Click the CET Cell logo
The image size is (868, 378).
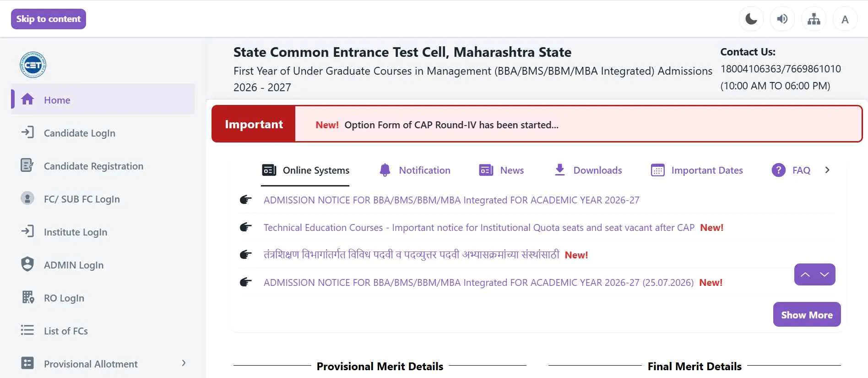pyautogui.click(x=33, y=65)
